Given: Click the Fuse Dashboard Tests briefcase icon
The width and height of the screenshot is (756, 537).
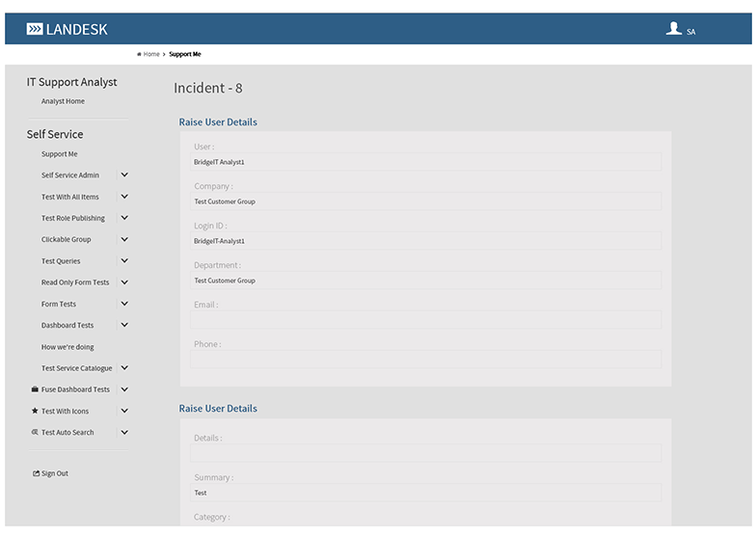Looking at the screenshot, I should [35, 389].
